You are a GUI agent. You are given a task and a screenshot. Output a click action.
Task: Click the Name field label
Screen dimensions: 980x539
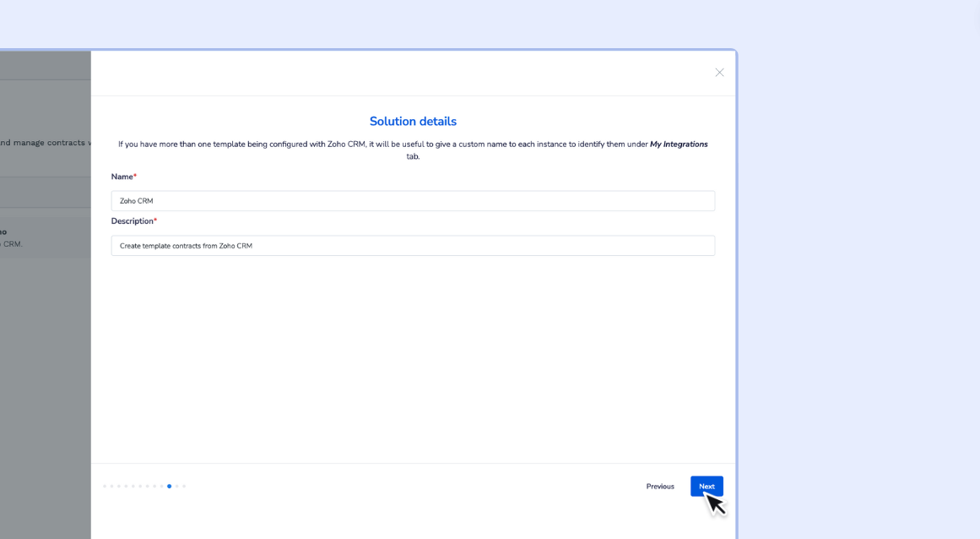coord(124,177)
